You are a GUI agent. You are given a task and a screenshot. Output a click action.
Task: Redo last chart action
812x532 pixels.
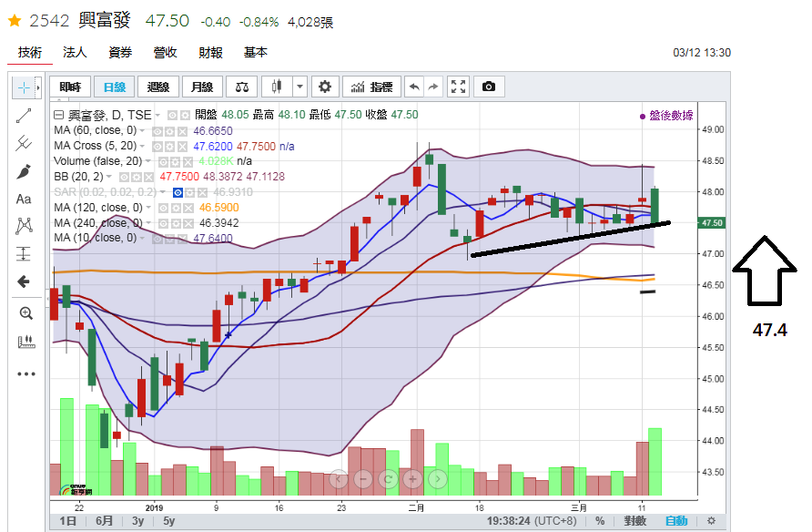[x=433, y=87]
